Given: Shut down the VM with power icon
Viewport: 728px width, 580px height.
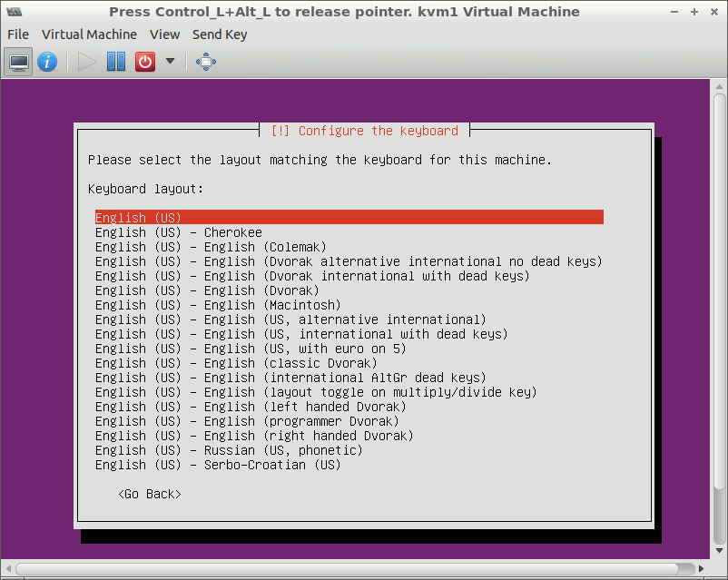Looking at the screenshot, I should coord(144,62).
